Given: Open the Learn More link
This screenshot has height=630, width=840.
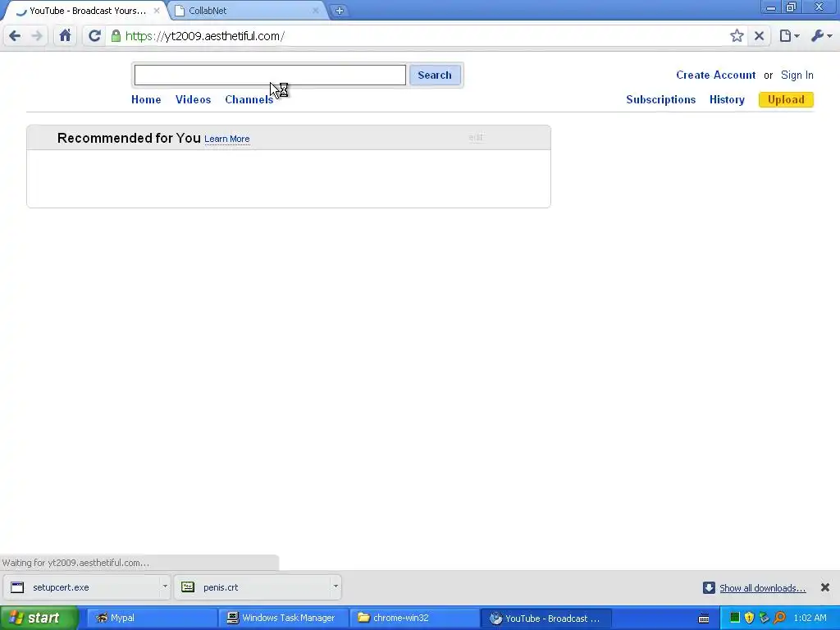Looking at the screenshot, I should (x=227, y=139).
